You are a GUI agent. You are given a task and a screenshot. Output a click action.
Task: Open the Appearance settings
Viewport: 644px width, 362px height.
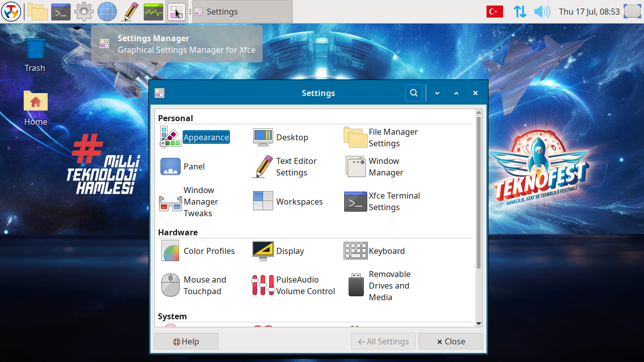pos(195,137)
